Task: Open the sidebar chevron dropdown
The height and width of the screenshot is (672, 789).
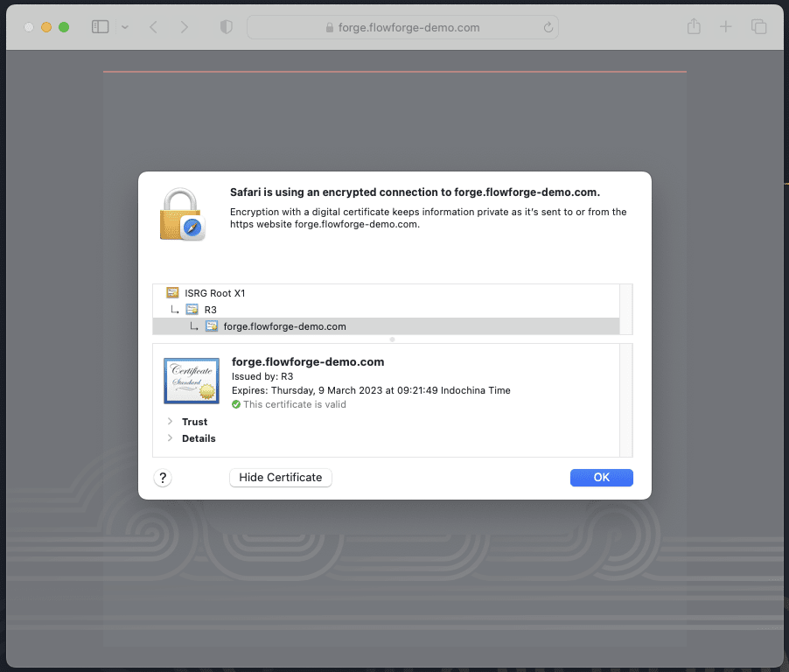Action: (125, 27)
